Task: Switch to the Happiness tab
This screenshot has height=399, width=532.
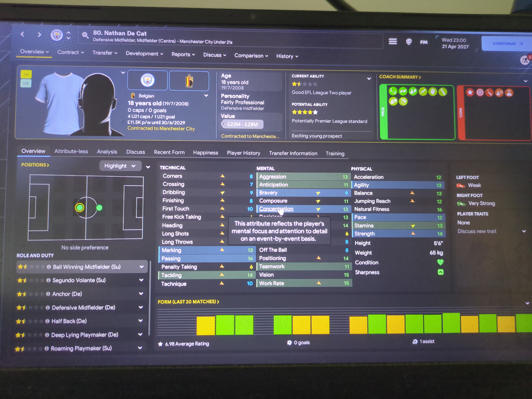Action: pyautogui.click(x=206, y=153)
